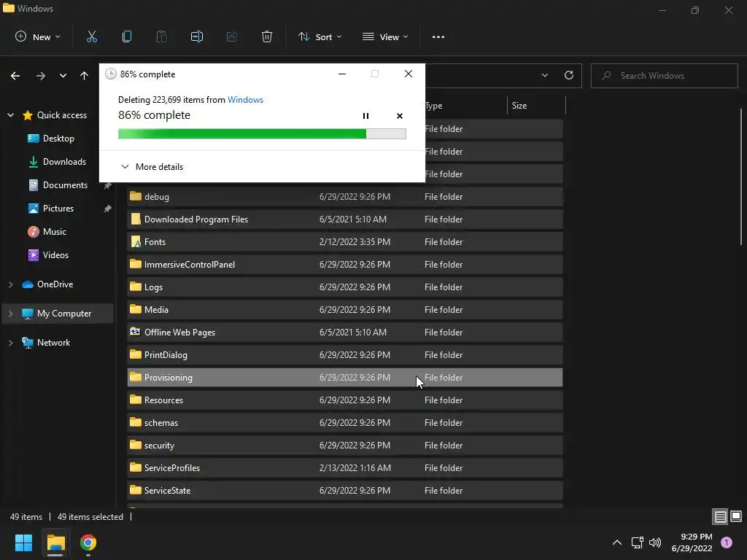Click the Type column header

coord(466,106)
